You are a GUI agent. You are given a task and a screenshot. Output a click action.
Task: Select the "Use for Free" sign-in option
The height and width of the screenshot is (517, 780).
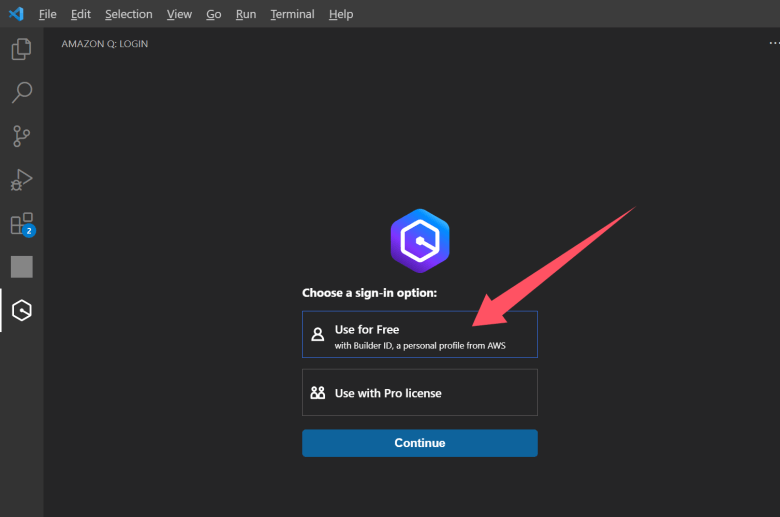point(419,334)
